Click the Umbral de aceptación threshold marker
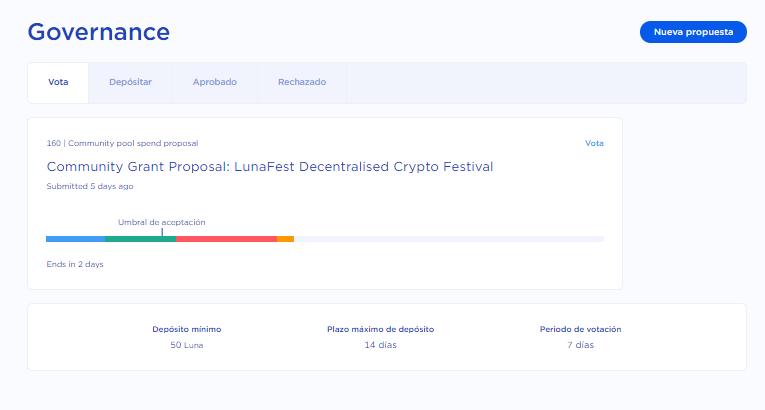The image size is (765, 410). click(x=162, y=230)
